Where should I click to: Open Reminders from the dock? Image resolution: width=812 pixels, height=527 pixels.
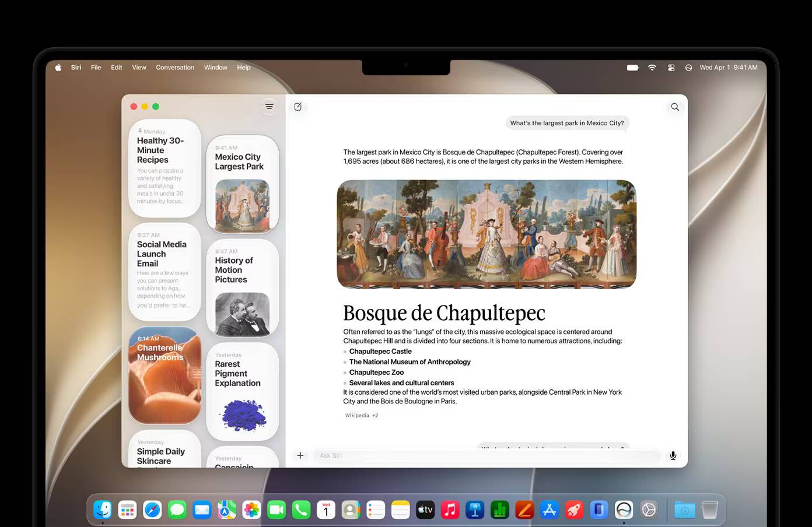pos(376,510)
